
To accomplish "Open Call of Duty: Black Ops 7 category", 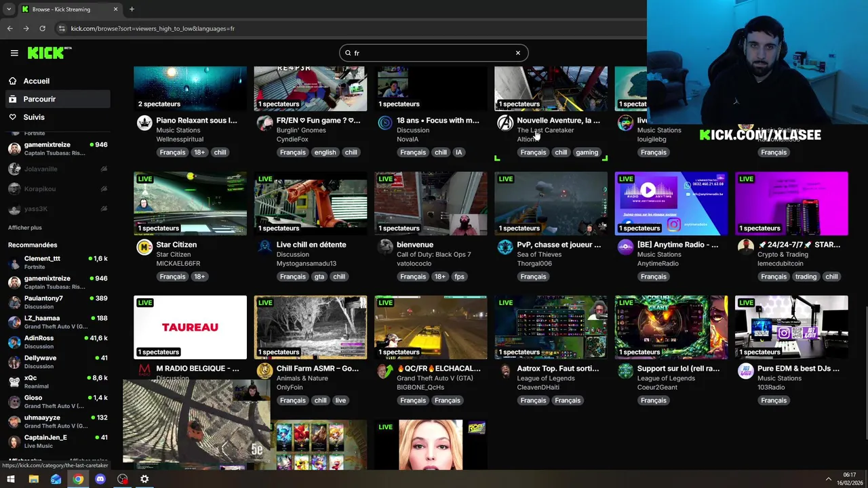I will (x=433, y=254).
